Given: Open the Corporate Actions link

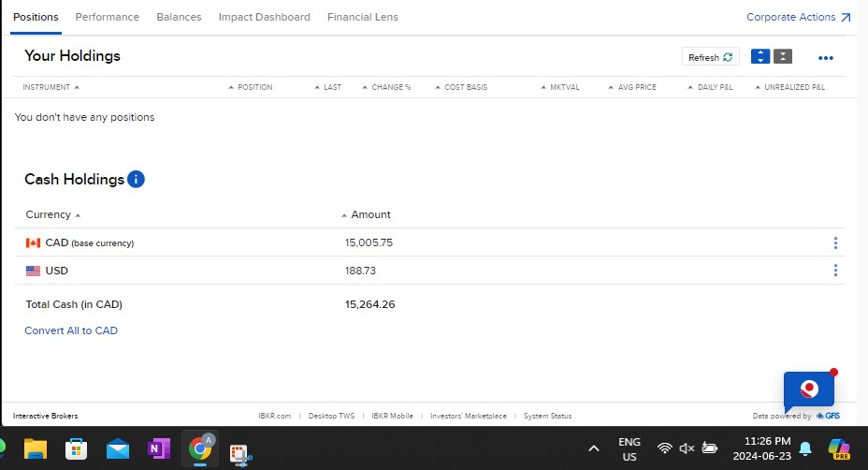Looking at the screenshot, I should click(x=798, y=17).
